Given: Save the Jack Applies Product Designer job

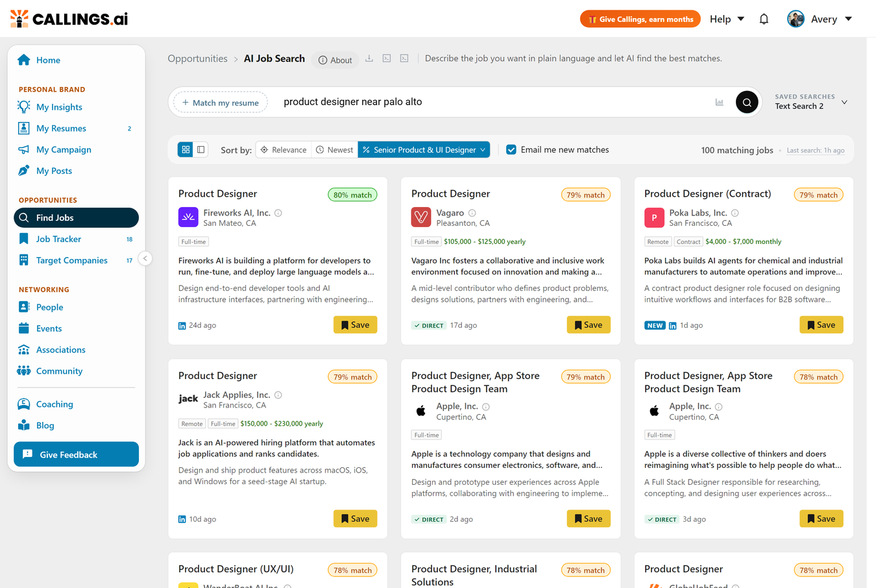Looking at the screenshot, I should click(355, 519).
